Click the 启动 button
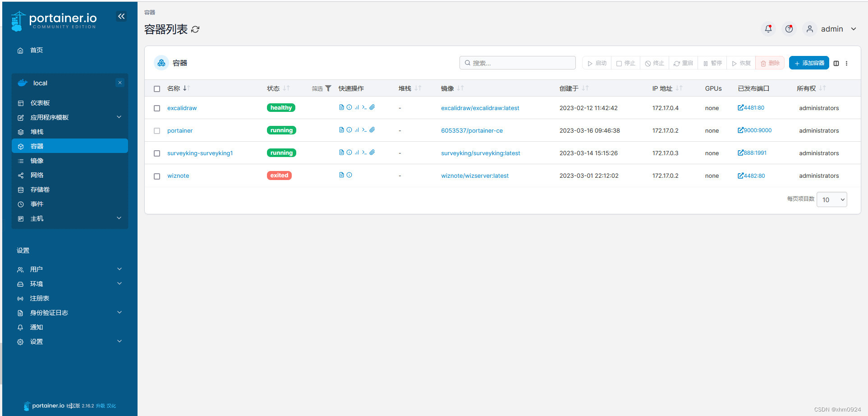This screenshot has height=416, width=868. pyautogui.click(x=597, y=63)
